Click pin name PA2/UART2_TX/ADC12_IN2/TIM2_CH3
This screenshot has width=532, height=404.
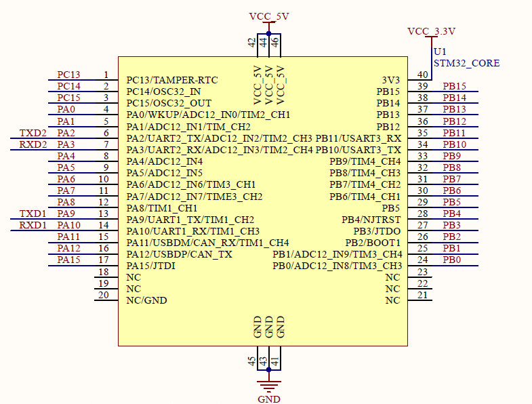coord(219,138)
